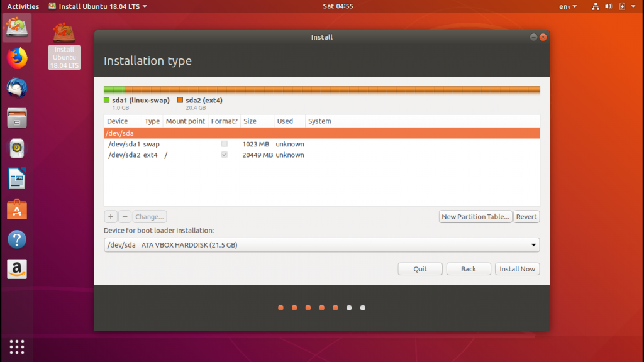
Task: Click the volume speaker icon
Action: point(608,6)
